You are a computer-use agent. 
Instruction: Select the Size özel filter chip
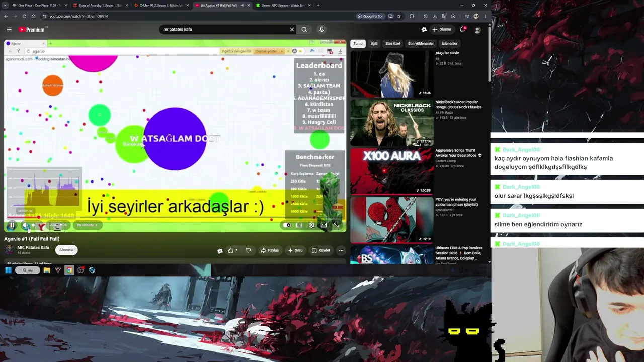click(392, 44)
